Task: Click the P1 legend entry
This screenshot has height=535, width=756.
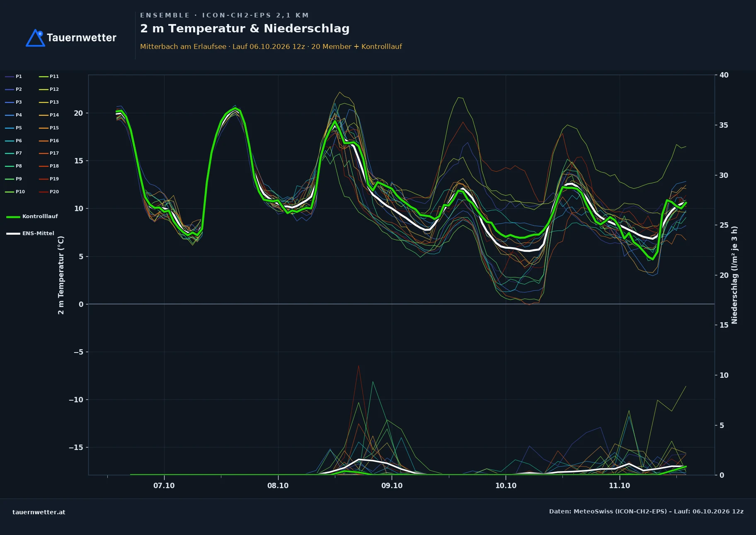Action: point(14,76)
